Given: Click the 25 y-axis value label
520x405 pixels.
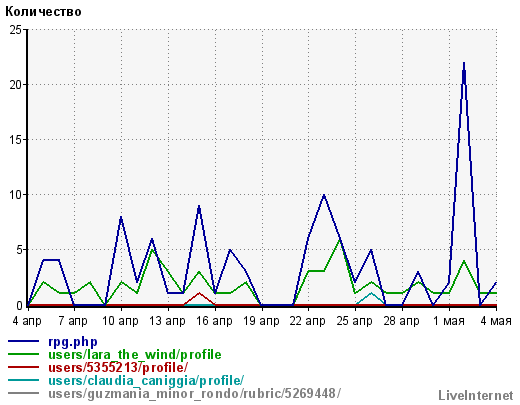Looking at the screenshot, I should (15, 30).
